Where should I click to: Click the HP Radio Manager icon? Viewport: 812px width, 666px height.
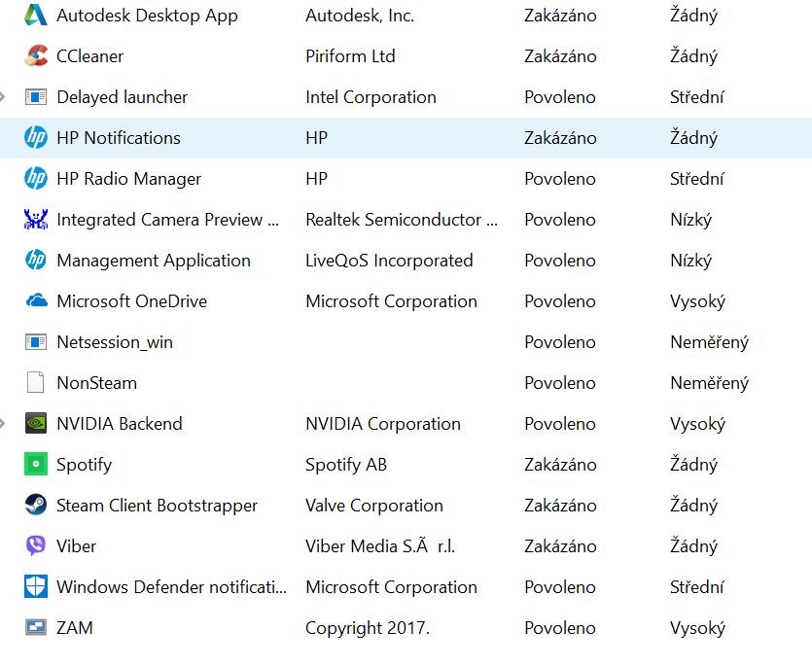[x=36, y=178]
